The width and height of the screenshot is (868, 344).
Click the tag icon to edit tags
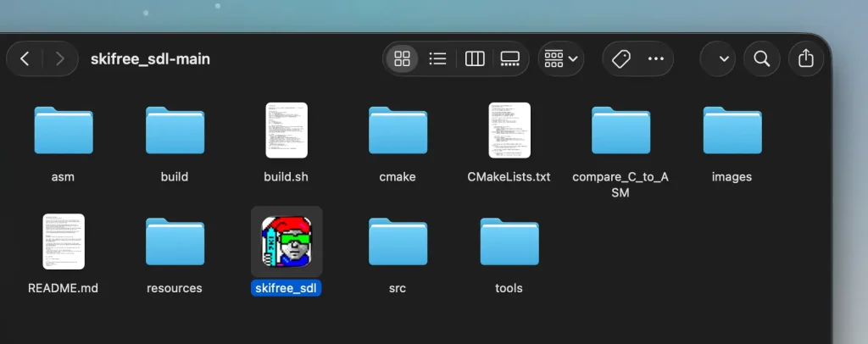pos(621,58)
